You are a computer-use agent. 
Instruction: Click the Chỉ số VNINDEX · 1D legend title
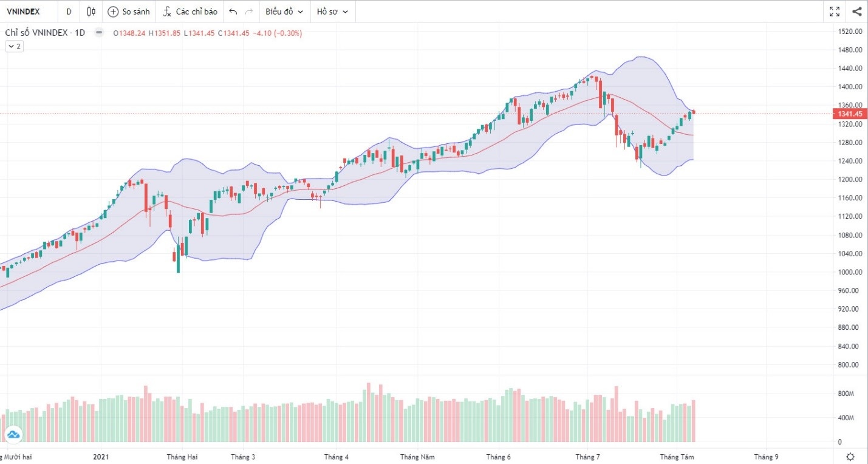coord(46,33)
